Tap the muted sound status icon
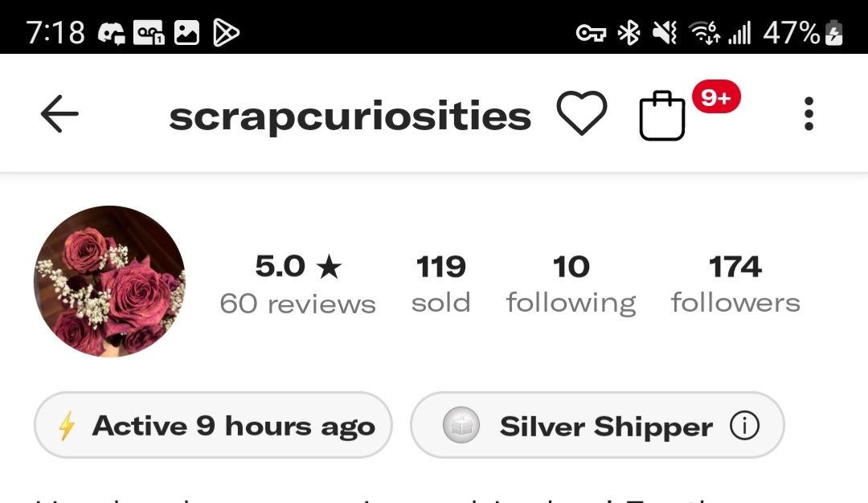The height and width of the screenshot is (503, 868). 665,33
